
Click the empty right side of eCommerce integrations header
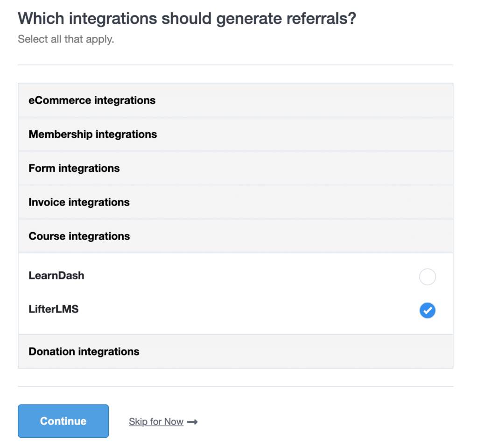click(x=305, y=100)
